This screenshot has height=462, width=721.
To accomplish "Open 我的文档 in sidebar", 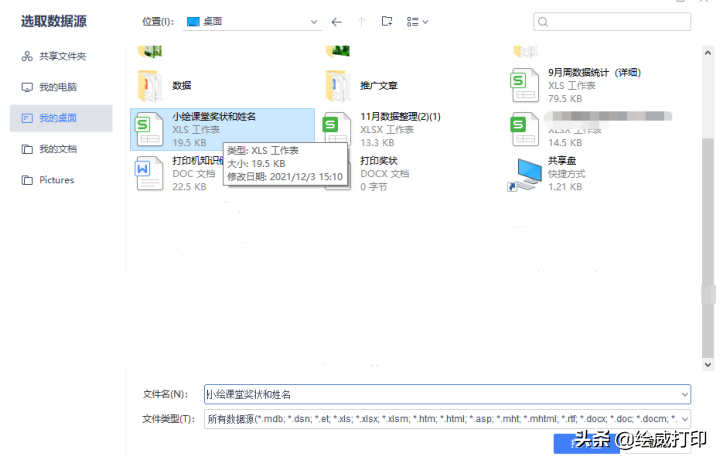I will click(x=61, y=149).
